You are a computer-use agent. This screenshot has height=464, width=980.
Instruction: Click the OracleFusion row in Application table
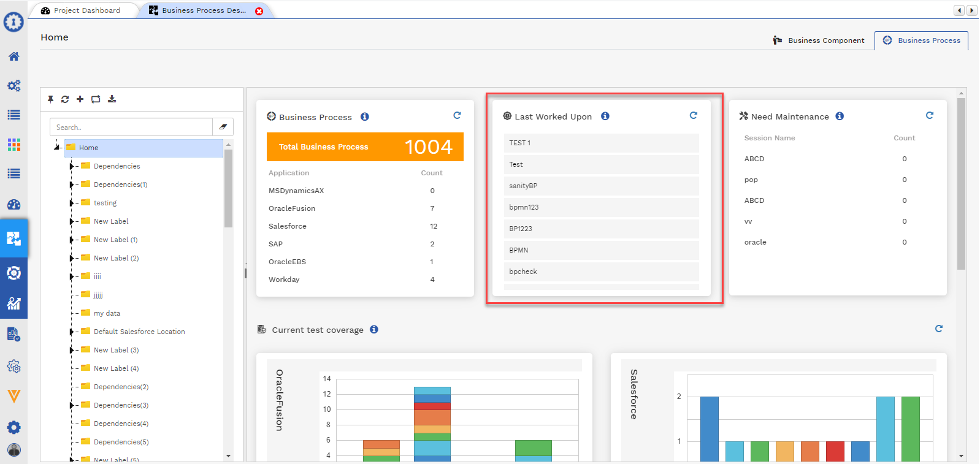click(x=365, y=208)
